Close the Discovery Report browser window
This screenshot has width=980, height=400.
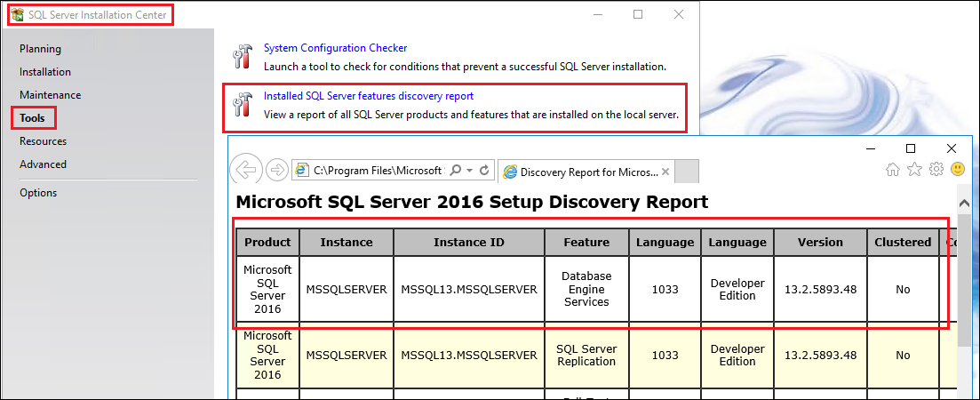(952, 148)
